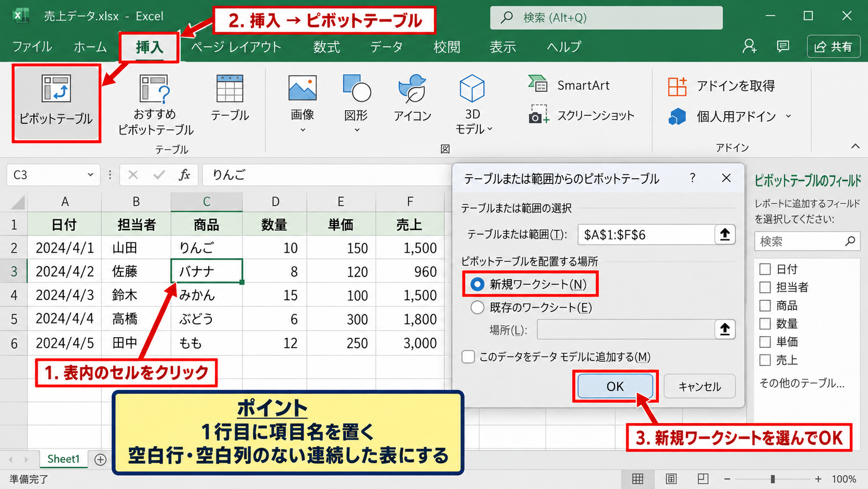This screenshot has height=489, width=868.
Task: Open the 図形 shapes gallery
Action: [357, 104]
